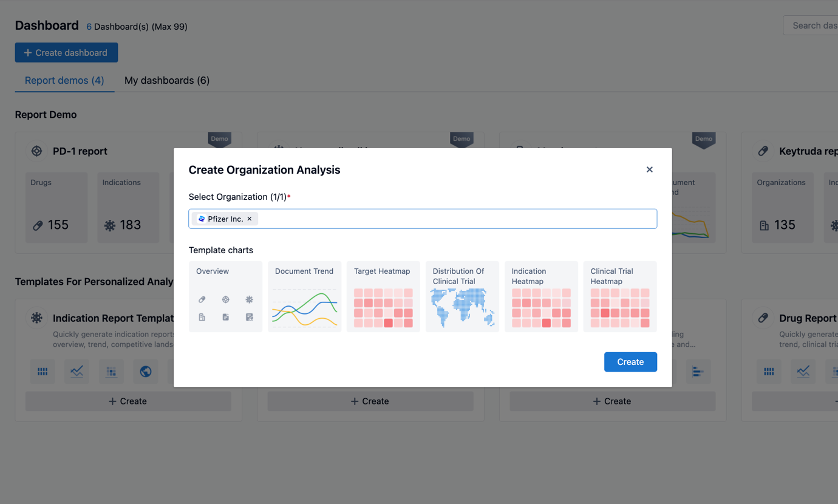The width and height of the screenshot is (838, 504).
Task: Click the Demo badge on PD-1 report
Action: (x=219, y=139)
